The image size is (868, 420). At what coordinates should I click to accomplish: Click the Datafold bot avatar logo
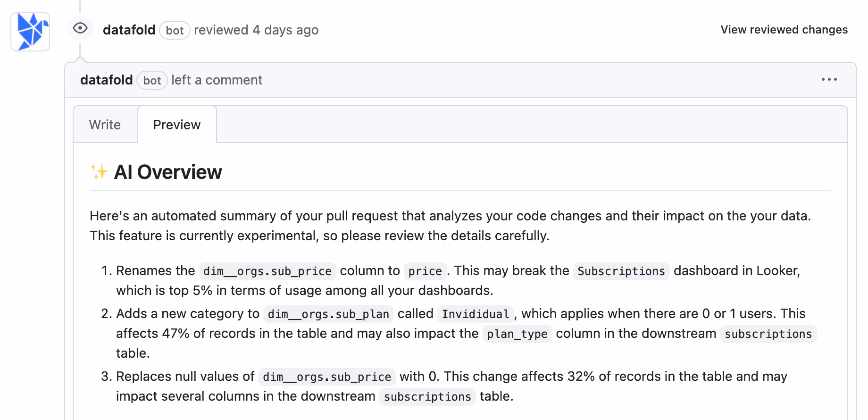coord(30,32)
